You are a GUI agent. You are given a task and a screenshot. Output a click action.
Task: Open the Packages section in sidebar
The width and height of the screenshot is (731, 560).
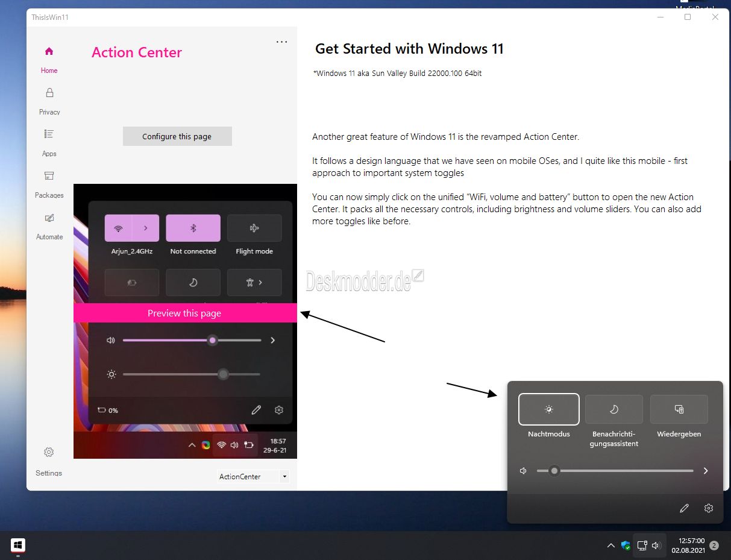49,184
